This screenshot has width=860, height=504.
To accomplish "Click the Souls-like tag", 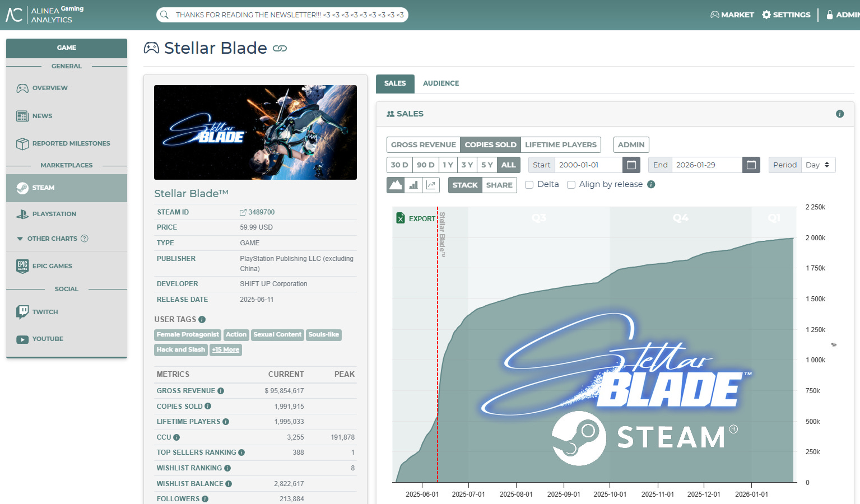I will pos(324,335).
